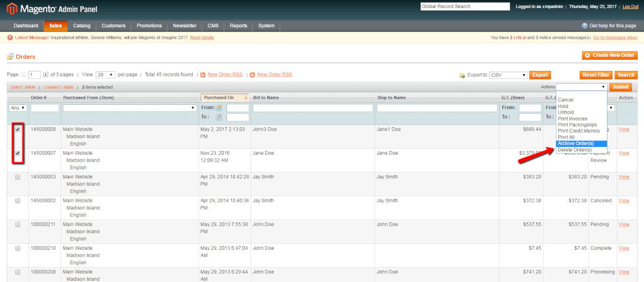
Task: Check the checkbox for order 145000003
Action: [18, 177]
